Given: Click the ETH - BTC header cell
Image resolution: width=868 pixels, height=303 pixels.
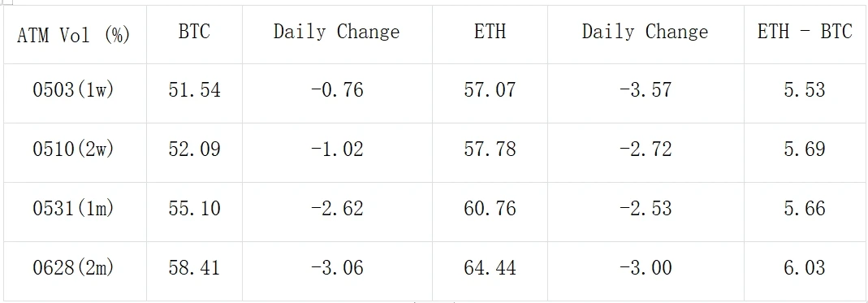Looking at the screenshot, I should (805, 34).
